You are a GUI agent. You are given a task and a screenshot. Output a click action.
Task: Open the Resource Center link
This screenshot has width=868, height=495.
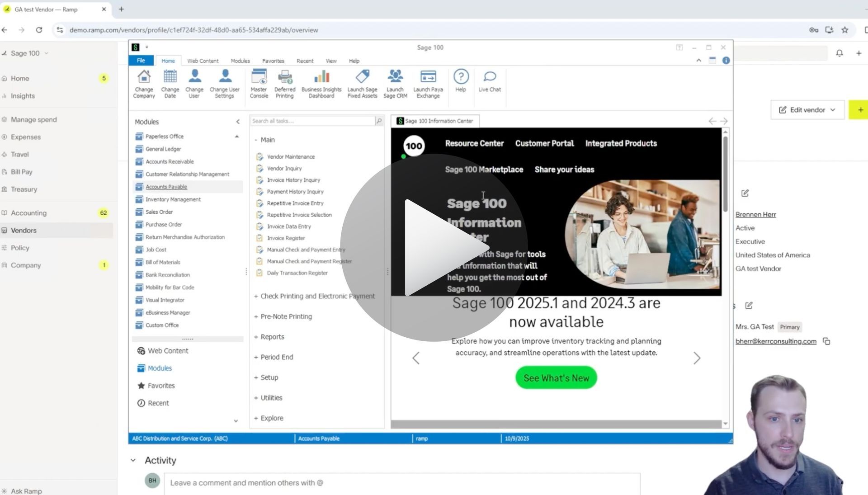click(x=474, y=144)
